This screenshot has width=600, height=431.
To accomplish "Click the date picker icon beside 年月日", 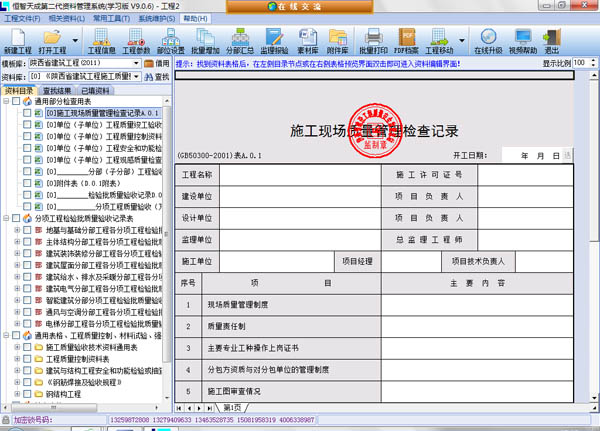I will (567, 155).
